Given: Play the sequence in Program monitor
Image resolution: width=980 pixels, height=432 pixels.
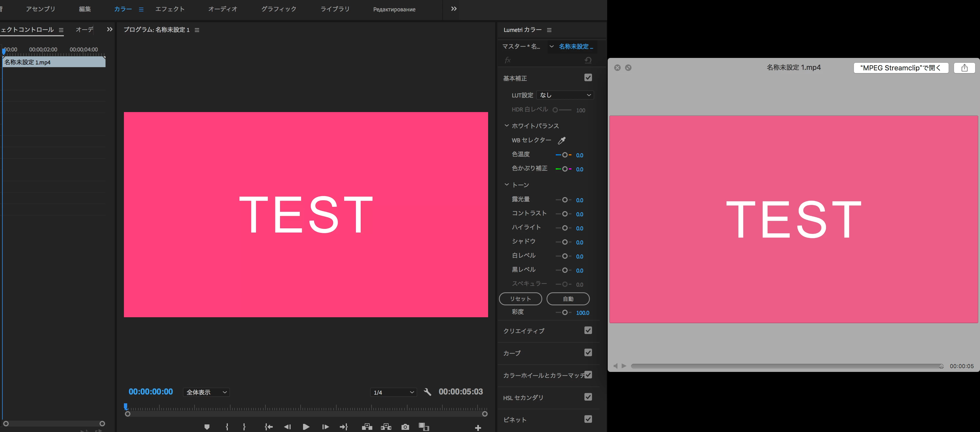Looking at the screenshot, I should point(306,427).
